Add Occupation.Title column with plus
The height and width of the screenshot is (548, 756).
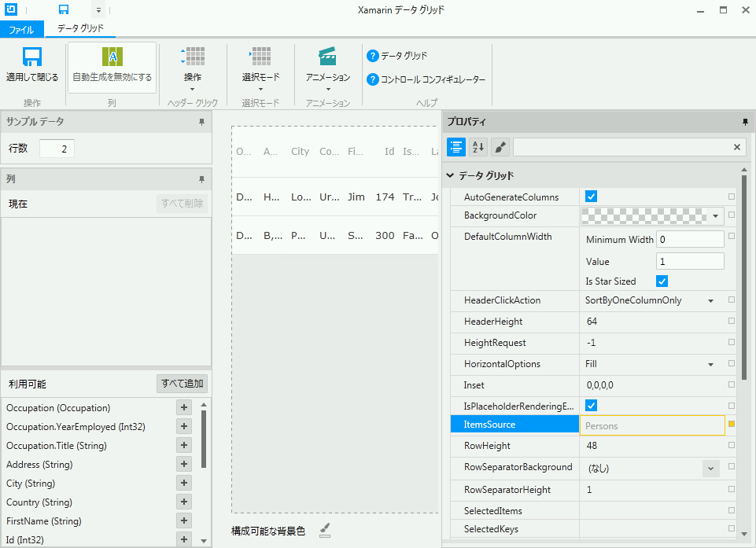point(184,445)
